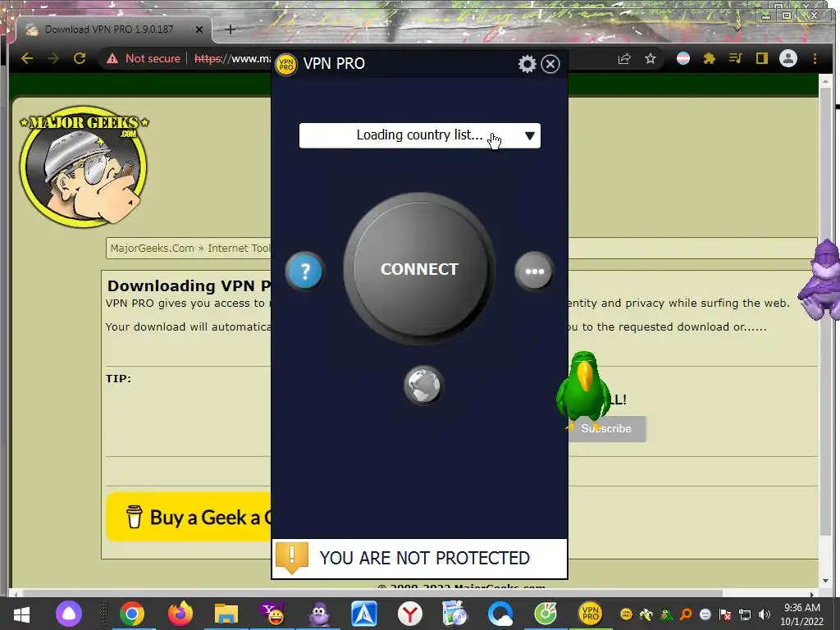Screen dimensions: 840x630
Task: Open MajorGeeks.Com breadcrumb link
Action: 152,248
